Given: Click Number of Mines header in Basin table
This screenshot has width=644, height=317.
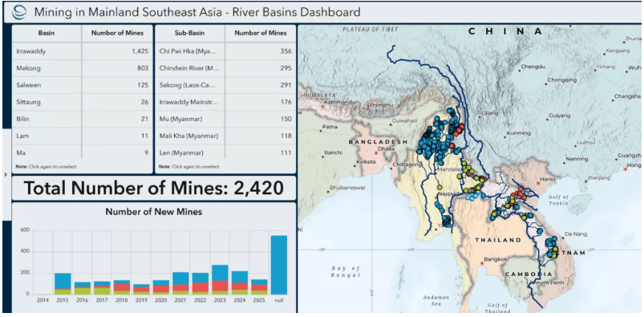Looking at the screenshot, I should [117, 33].
